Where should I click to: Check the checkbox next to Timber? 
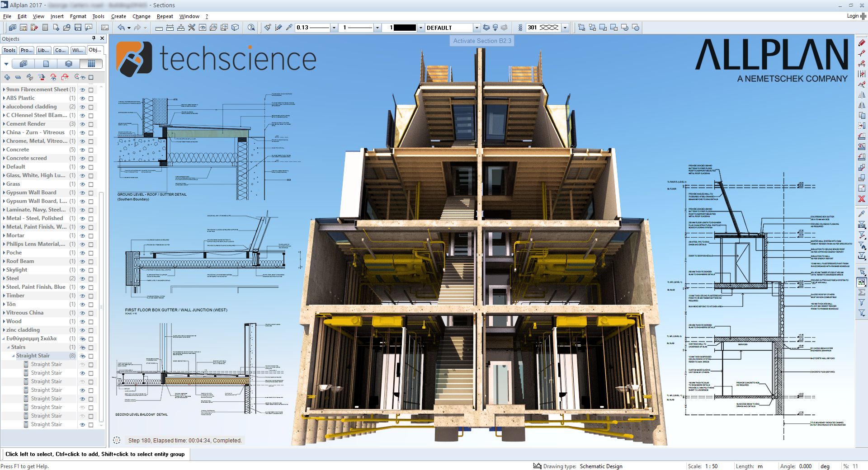90,296
